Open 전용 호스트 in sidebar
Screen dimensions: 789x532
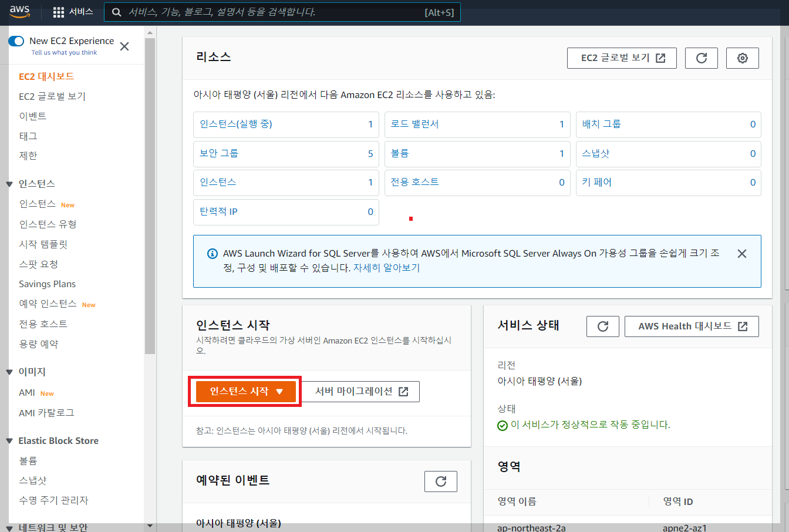click(43, 324)
